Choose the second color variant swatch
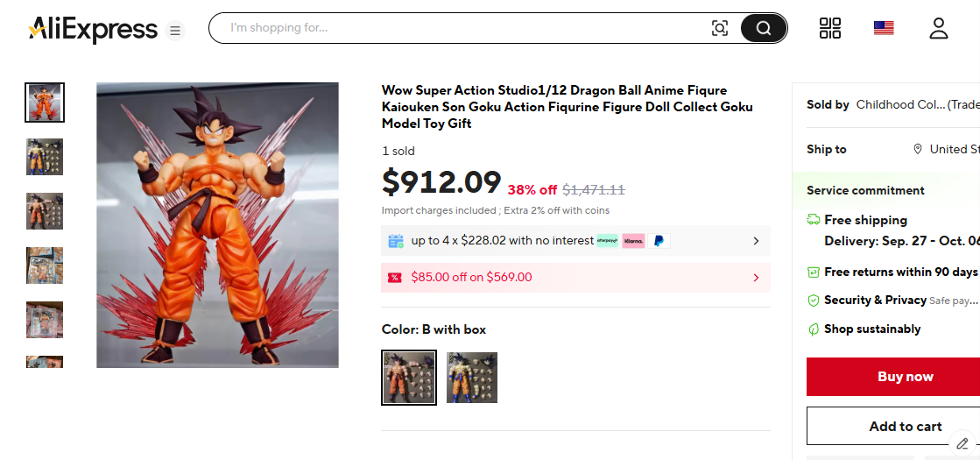This screenshot has height=460, width=980. pyautogui.click(x=472, y=378)
